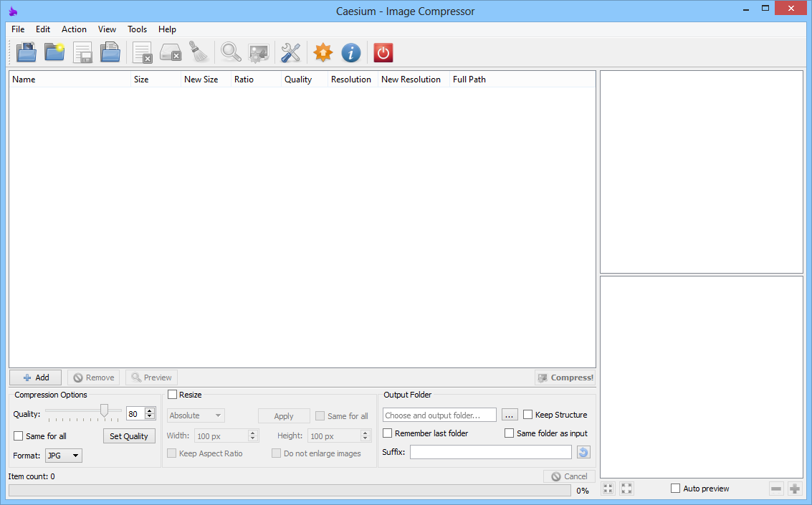The image size is (812, 505).
Task: View About info via the blue info icon
Action: pyautogui.click(x=350, y=52)
